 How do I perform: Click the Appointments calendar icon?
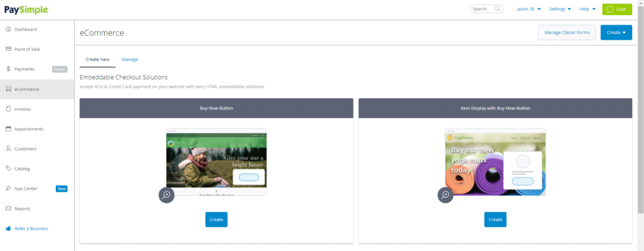8,128
